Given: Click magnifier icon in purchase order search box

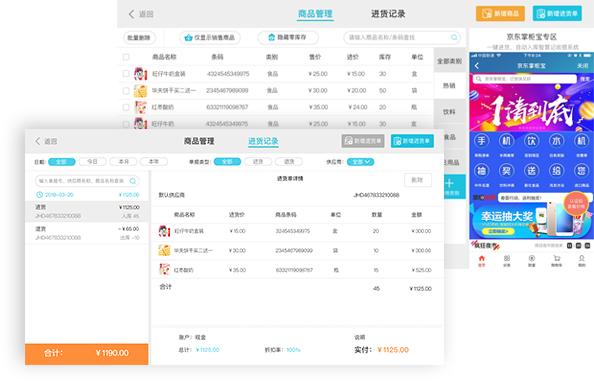Looking at the screenshot, I should [133, 181].
